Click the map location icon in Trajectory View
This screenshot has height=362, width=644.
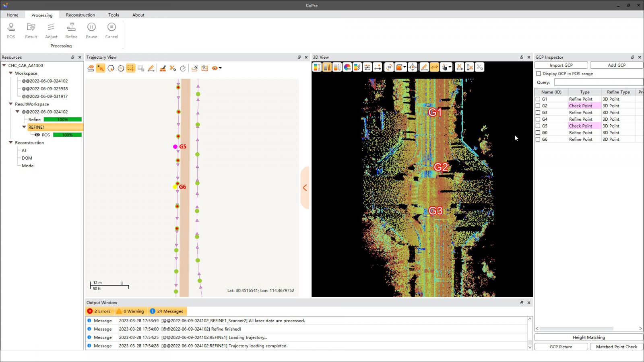point(205,68)
